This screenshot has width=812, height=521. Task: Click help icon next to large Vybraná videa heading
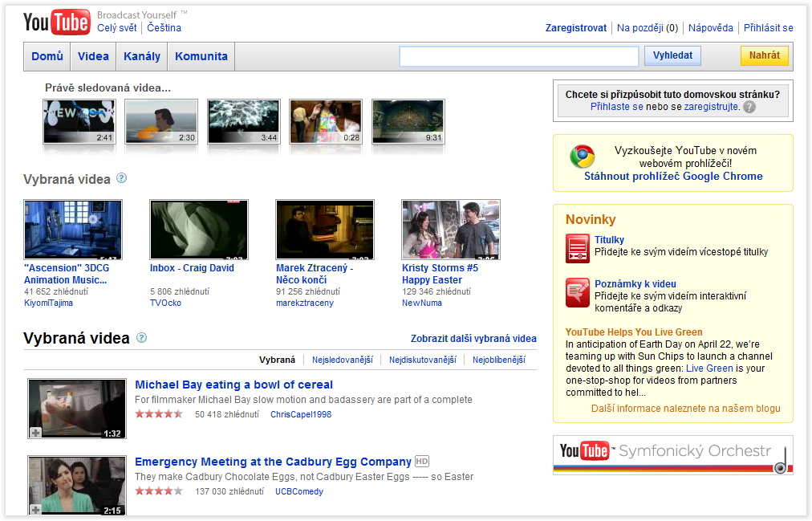(141, 338)
